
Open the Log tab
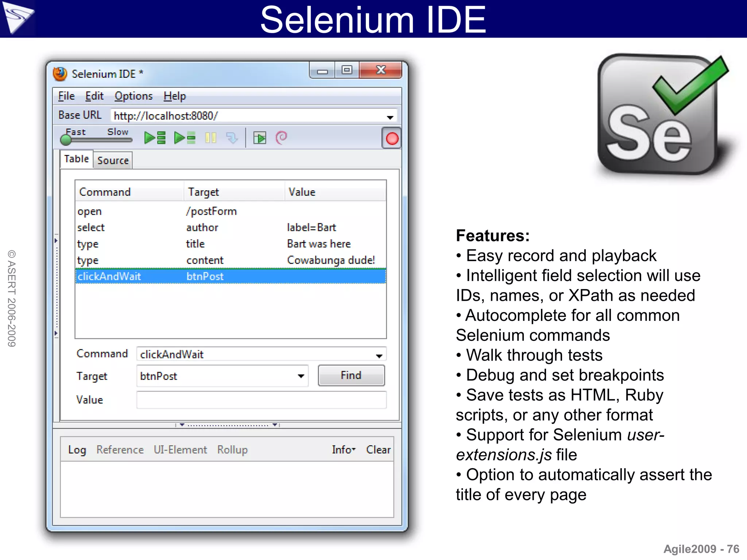click(77, 450)
